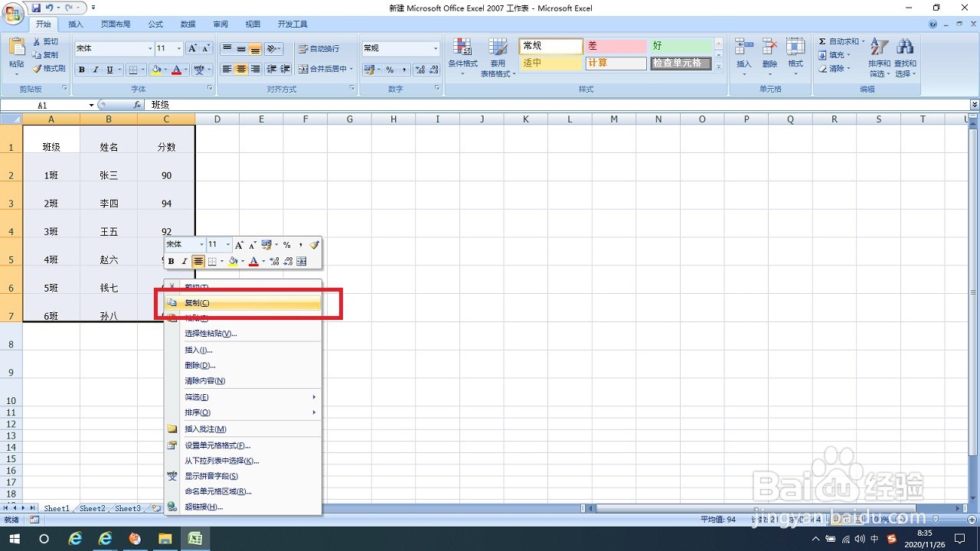Switch to the 页面布局 ribbon tab

tap(116, 24)
